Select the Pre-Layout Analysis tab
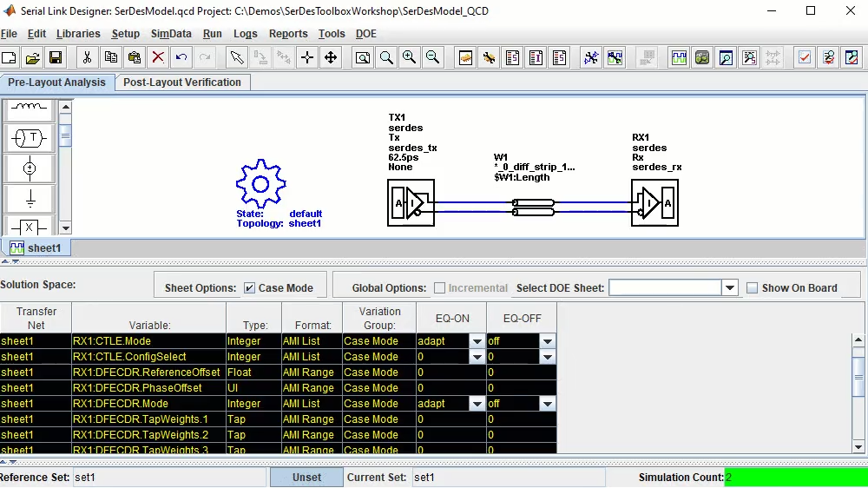 (56, 82)
